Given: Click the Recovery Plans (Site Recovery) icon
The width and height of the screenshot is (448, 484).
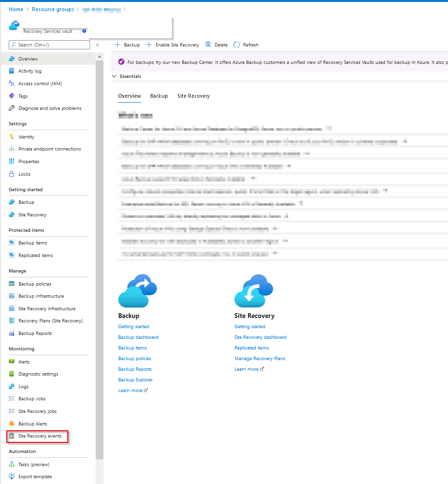Looking at the screenshot, I should click(12, 321).
